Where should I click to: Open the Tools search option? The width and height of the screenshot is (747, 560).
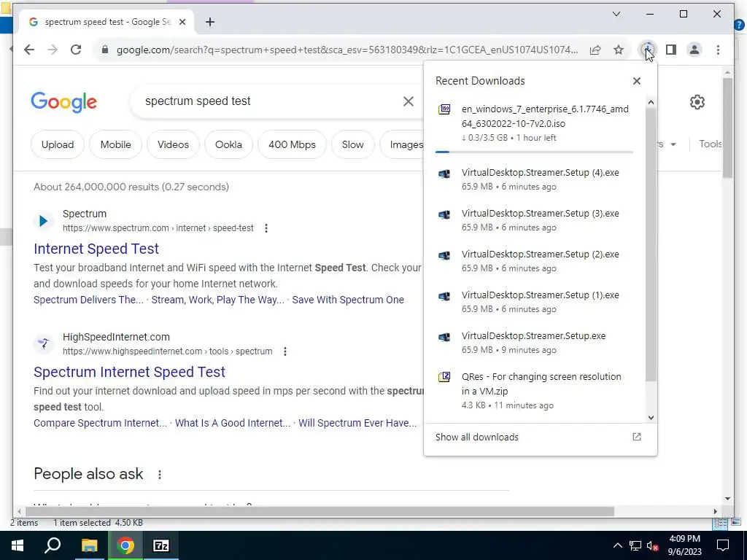711,144
